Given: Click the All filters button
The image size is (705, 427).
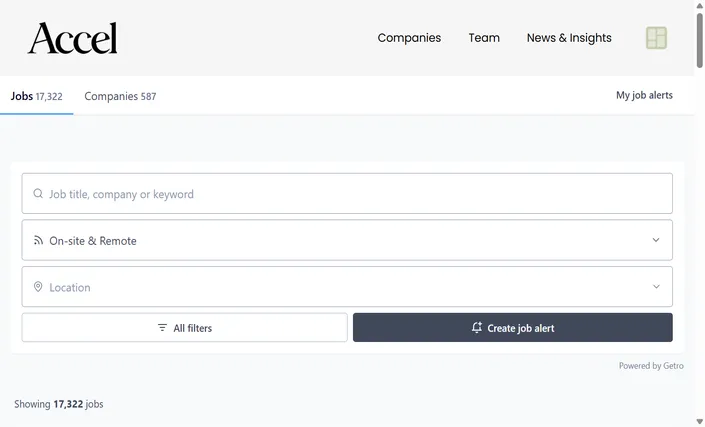Looking at the screenshot, I should 184,328.
